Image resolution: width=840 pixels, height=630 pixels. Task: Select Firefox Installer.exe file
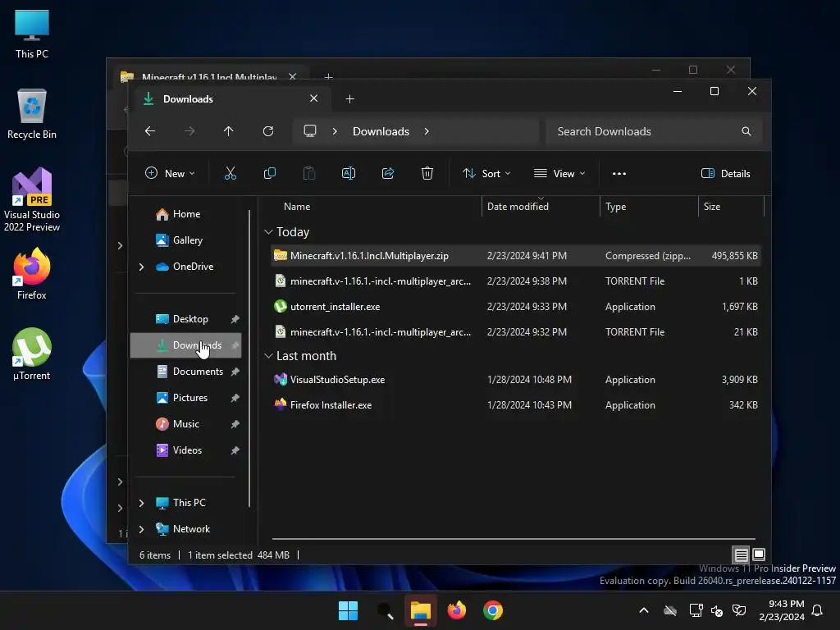(x=515, y=405)
